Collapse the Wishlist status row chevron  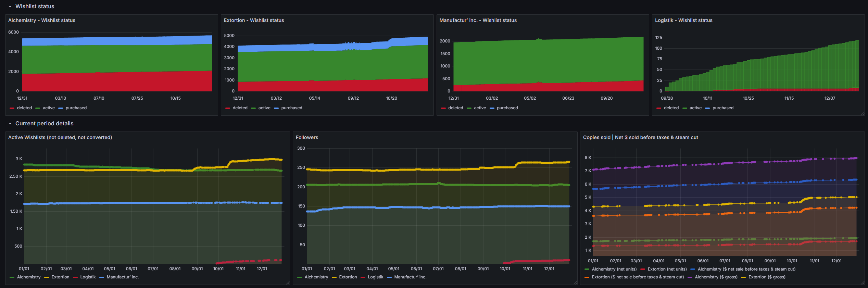coord(10,7)
